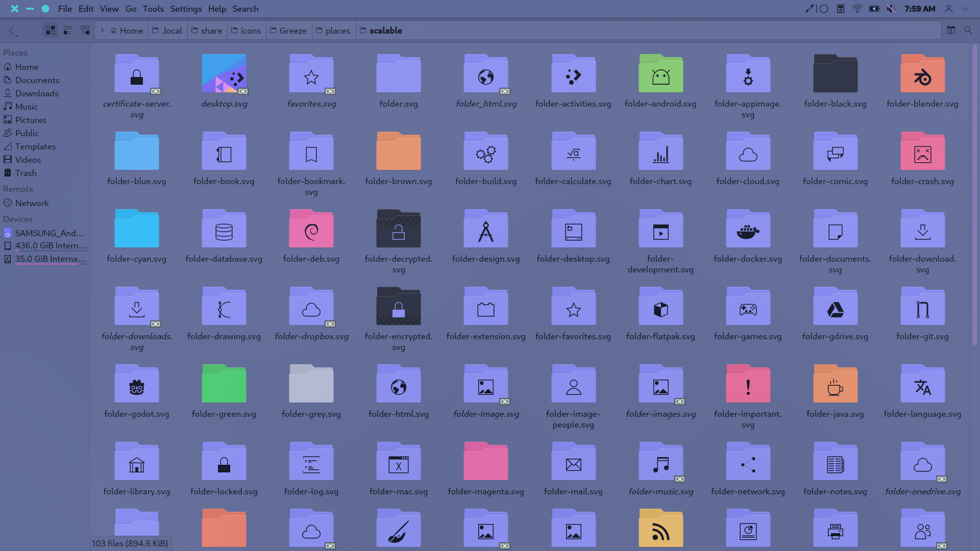Select desktop.svg thumbnail
The image size is (980, 551).
pyautogui.click(x=224, y=74)
